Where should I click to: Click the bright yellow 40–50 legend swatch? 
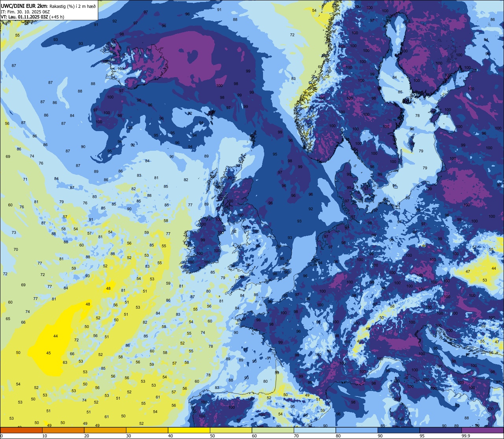(189, 430)
